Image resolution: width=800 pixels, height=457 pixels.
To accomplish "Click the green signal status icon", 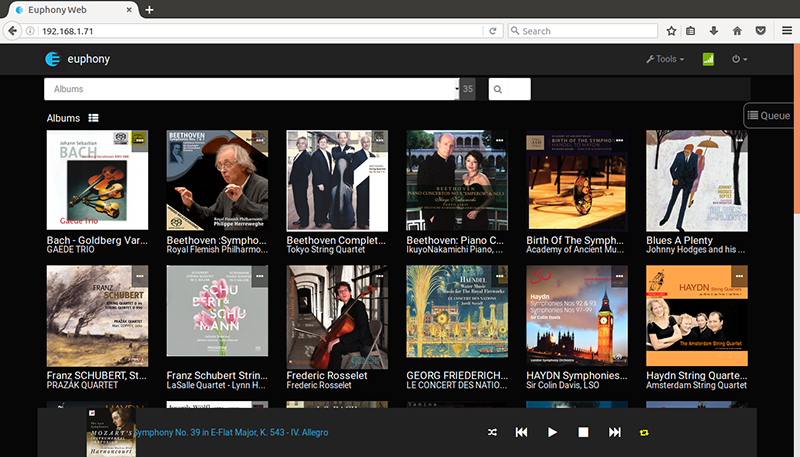I will pos(708,59).
